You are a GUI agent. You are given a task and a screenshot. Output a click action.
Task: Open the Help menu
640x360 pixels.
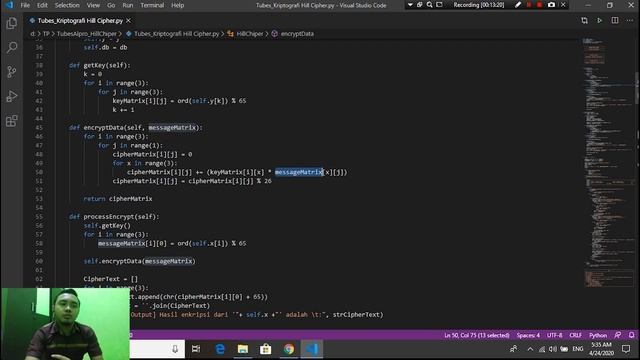click(178, 5)
